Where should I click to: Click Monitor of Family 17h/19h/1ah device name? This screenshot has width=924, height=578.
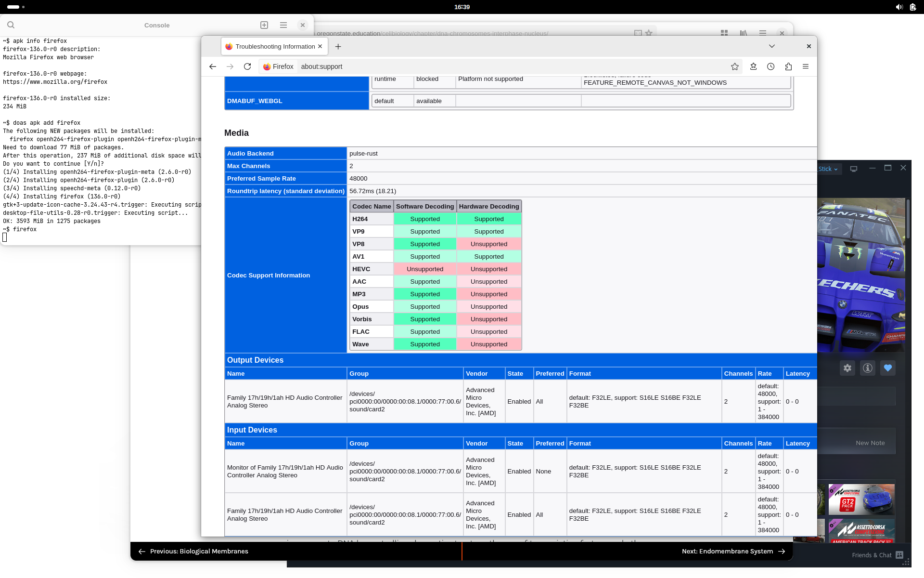pyautogui.click(x=285, y=472)
